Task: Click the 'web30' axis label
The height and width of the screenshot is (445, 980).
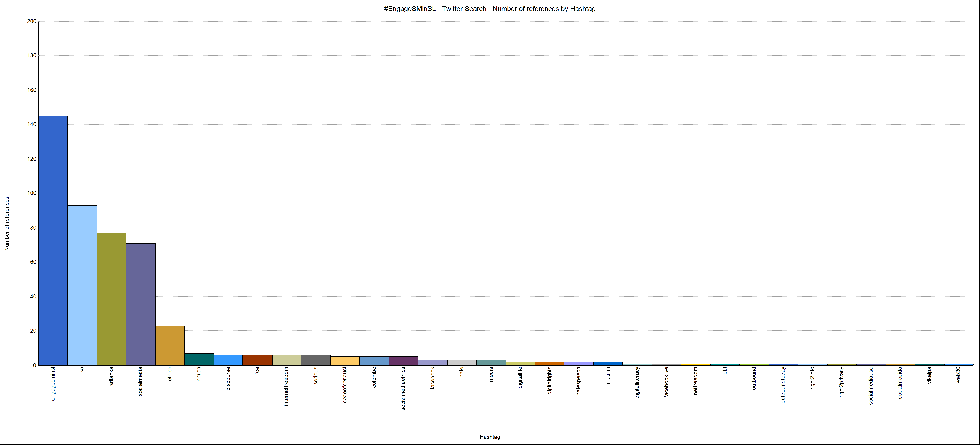Action: pyautogui.click(x=959, y=375)
